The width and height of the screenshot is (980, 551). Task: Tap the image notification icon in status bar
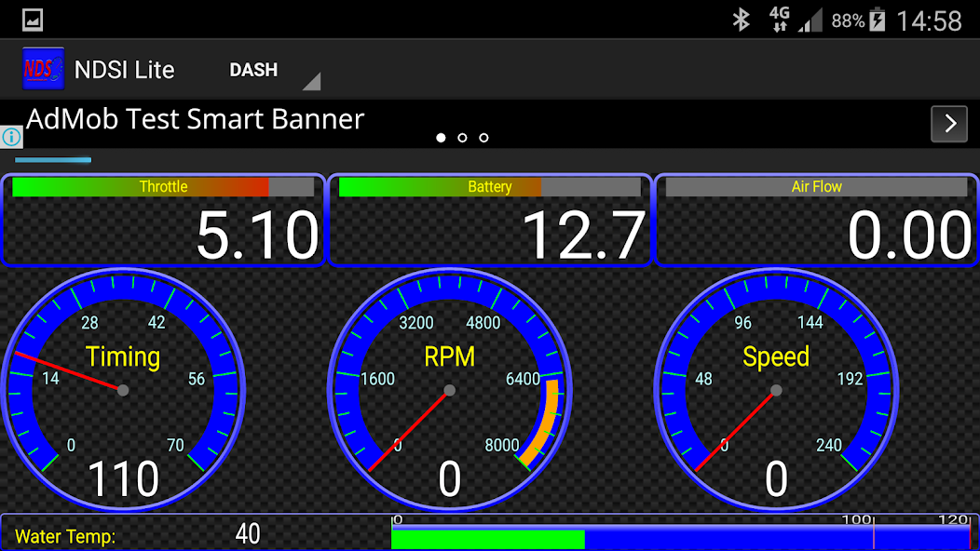pyautogui.click(x=32, y=20)
